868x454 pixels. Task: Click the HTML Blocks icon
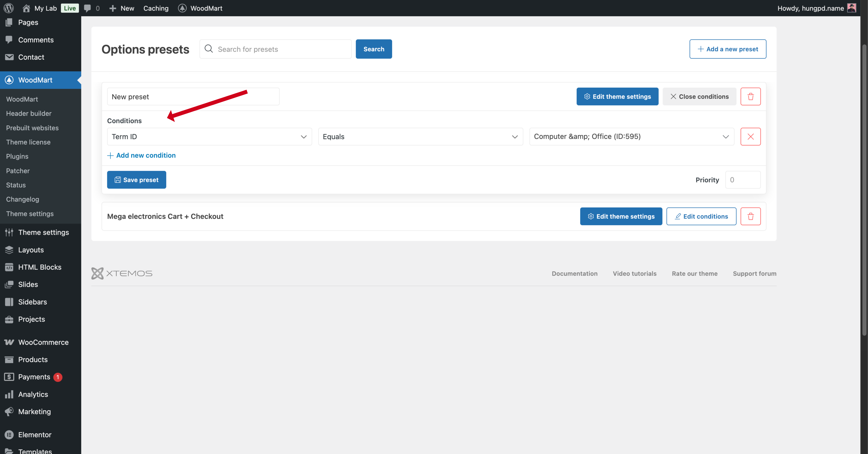[9, 267]
